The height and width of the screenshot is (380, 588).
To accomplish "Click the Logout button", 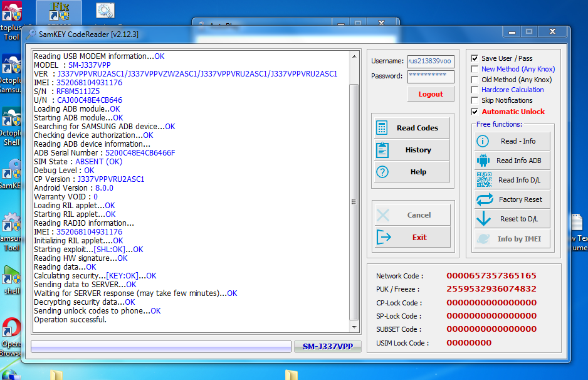I will click(431, 94).
